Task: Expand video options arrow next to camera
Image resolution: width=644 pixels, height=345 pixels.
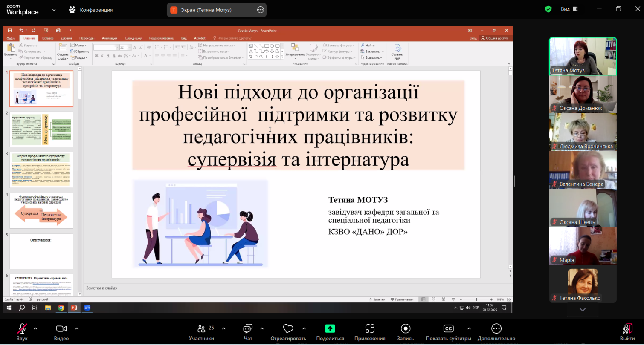Action: (x=77, y=328)
